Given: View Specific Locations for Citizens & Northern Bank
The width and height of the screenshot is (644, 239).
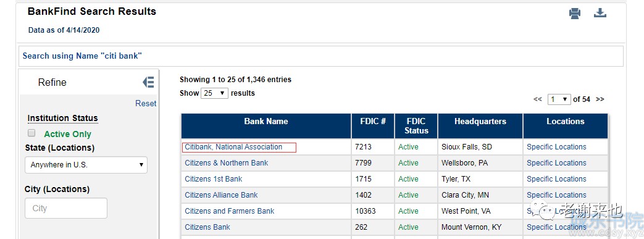Looking at the screenshot, I should [x=556, y=163].
